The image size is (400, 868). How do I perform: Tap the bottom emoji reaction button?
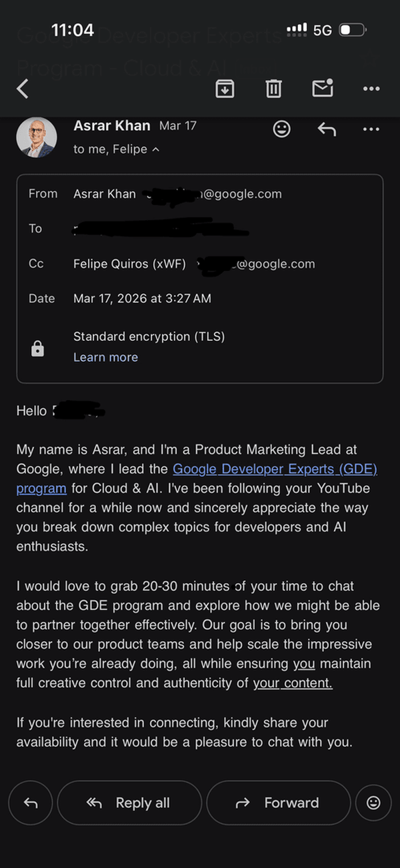click(373, 803)
